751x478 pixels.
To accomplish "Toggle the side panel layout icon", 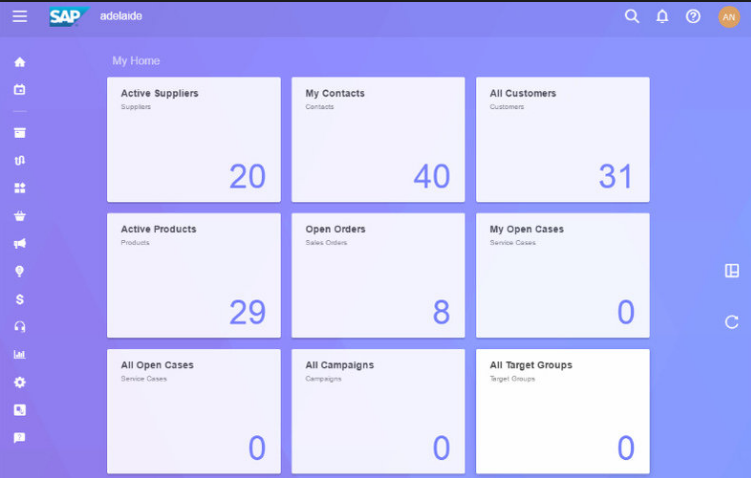I will (x=732, y=270).
